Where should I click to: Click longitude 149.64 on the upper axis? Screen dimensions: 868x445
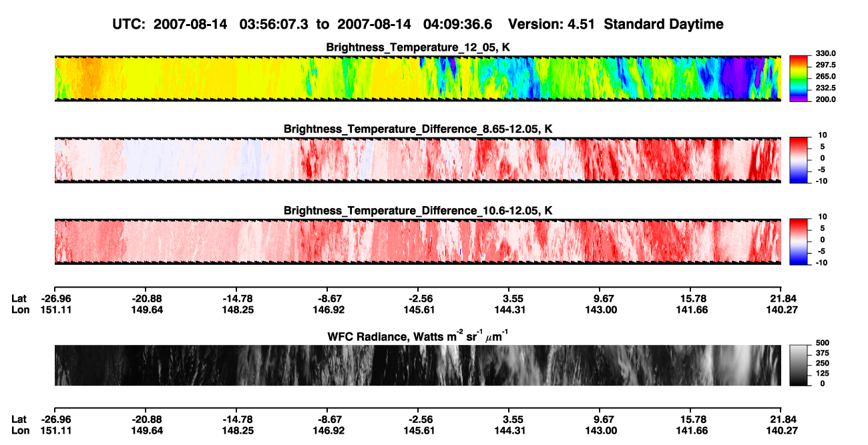tap(146, 310)
